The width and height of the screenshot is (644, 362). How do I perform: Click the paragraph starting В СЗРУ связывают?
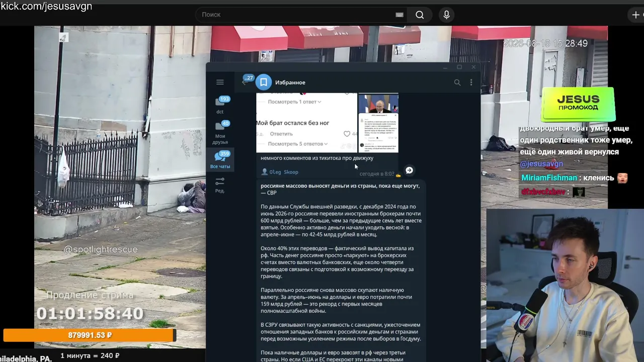pyautogui.click(x=341, y=332)
